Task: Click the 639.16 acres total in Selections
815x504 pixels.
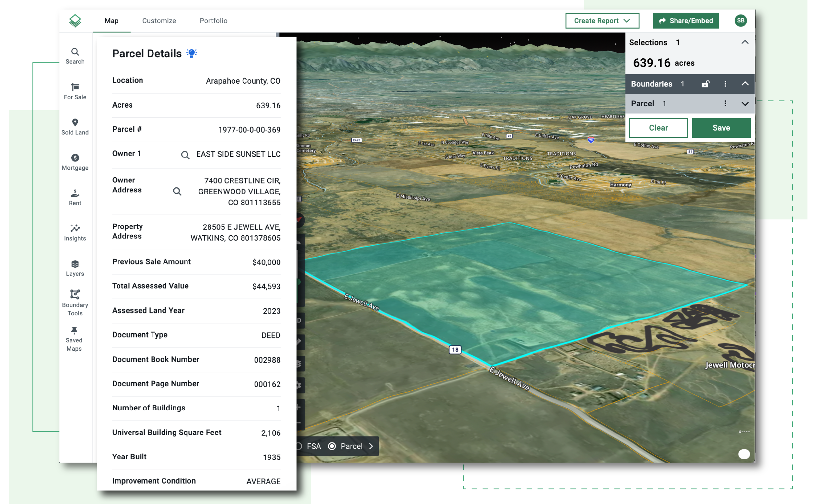Action: pos(663,63)
